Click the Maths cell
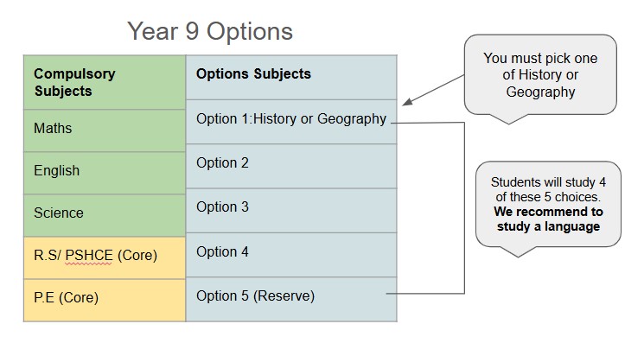The width and height of the screenshot is (644, 343). coord(105,130)
